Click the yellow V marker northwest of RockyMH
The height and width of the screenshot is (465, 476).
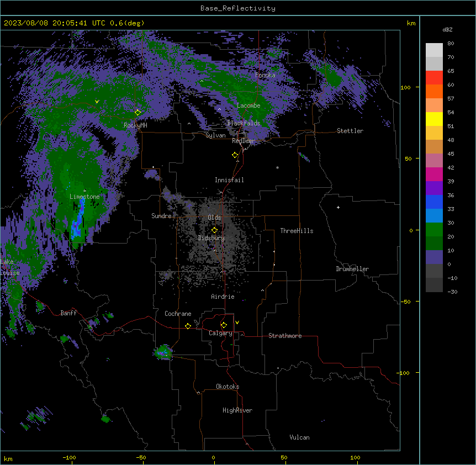[x=97, y=102]
